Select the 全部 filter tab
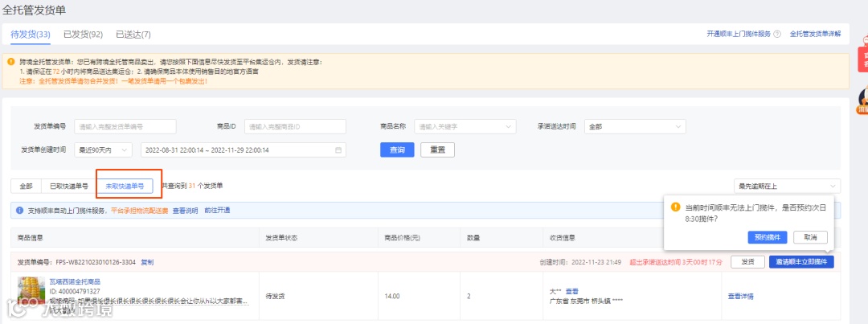This screenshot has height=324, width=868. [x=26, y=186]
